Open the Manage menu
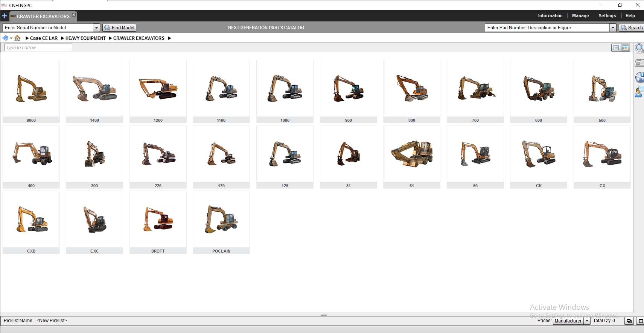The width and height of the screenshot is (644, 333). click(580, 16)
